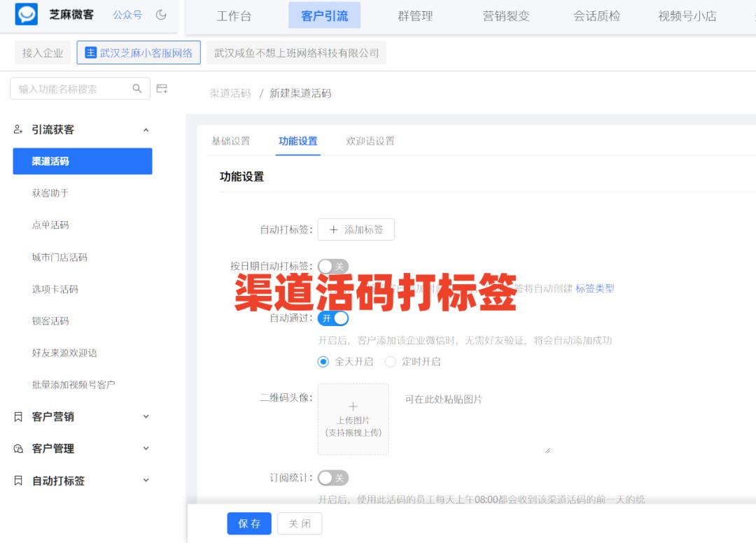
Task: Click the 保存 button
Action: click(x=248, y=523)
